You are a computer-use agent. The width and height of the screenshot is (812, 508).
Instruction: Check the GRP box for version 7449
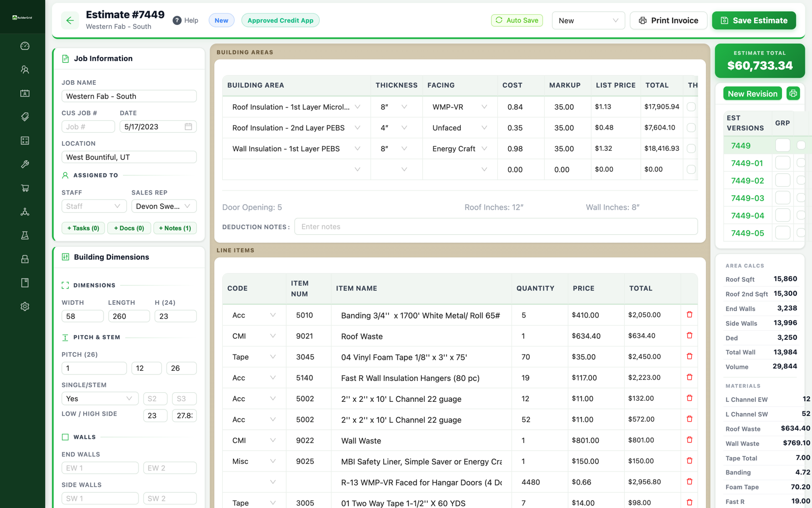tap(783, 145)
